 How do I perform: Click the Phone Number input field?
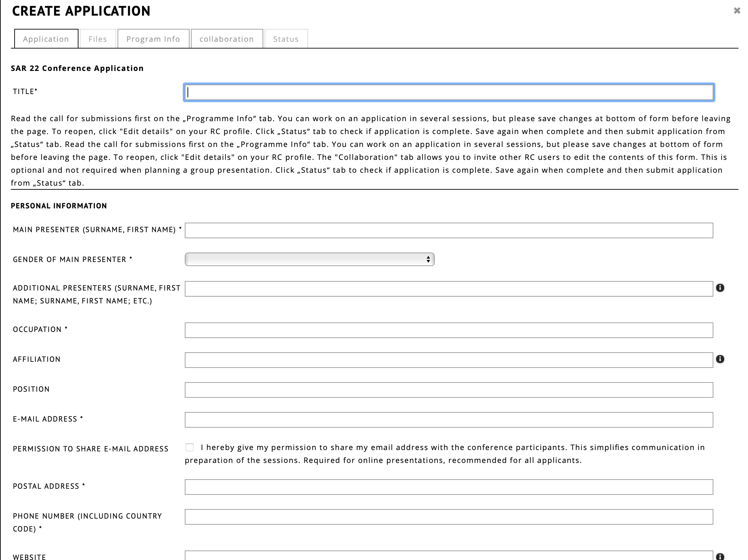pos(448,517)
